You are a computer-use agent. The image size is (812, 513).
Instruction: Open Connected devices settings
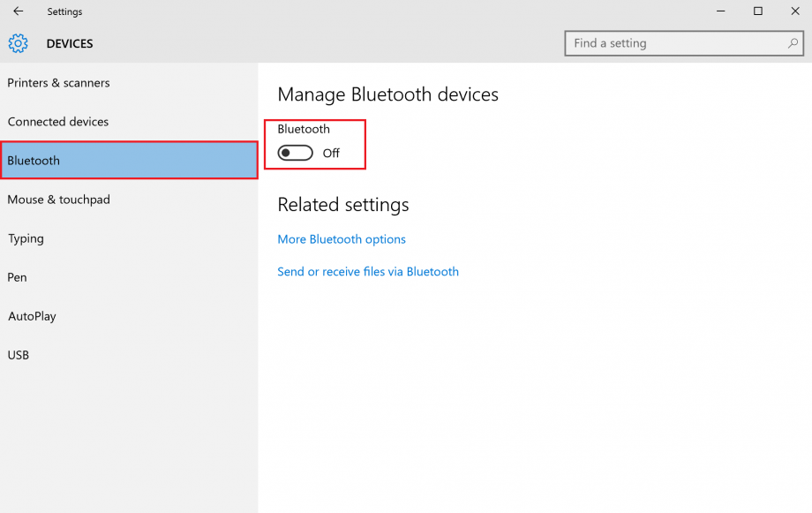coord(57,121)
